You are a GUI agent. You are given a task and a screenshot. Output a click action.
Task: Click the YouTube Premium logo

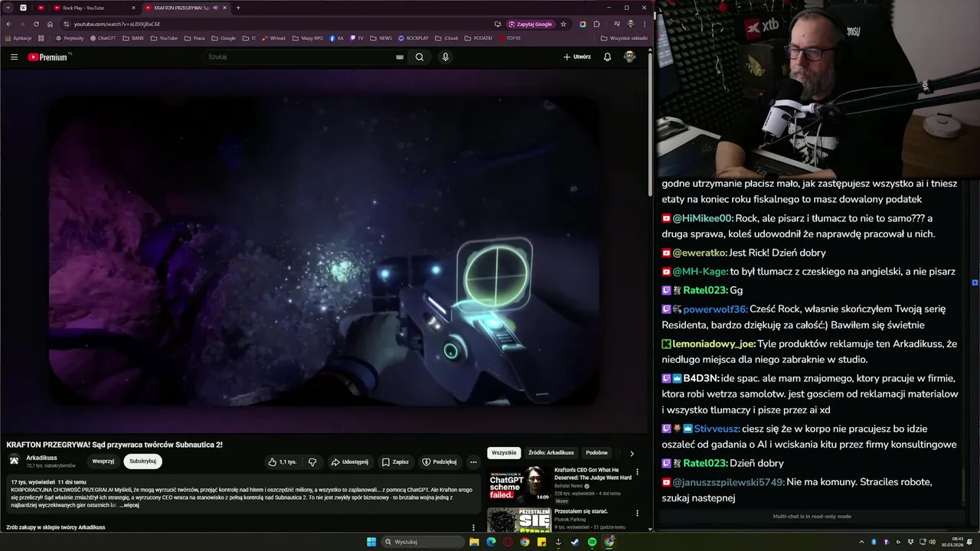tap(48, 57)
